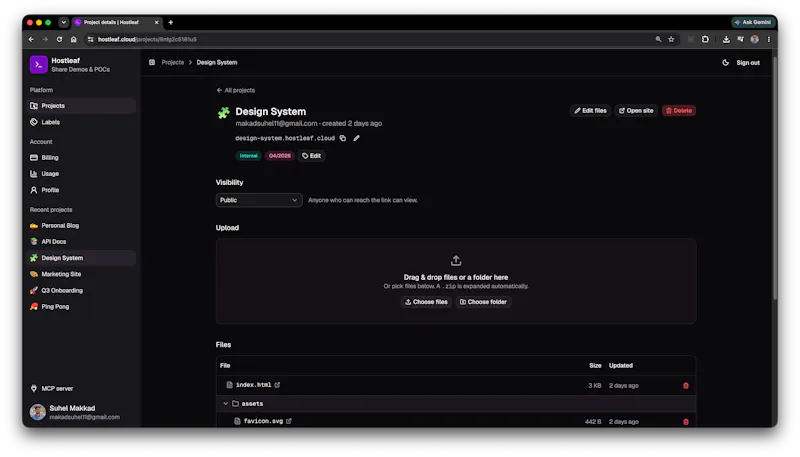Image resolution: width=800 pixels, height=457 pixels.
Task: Open API Docs recent project
Action: [81, 242]
